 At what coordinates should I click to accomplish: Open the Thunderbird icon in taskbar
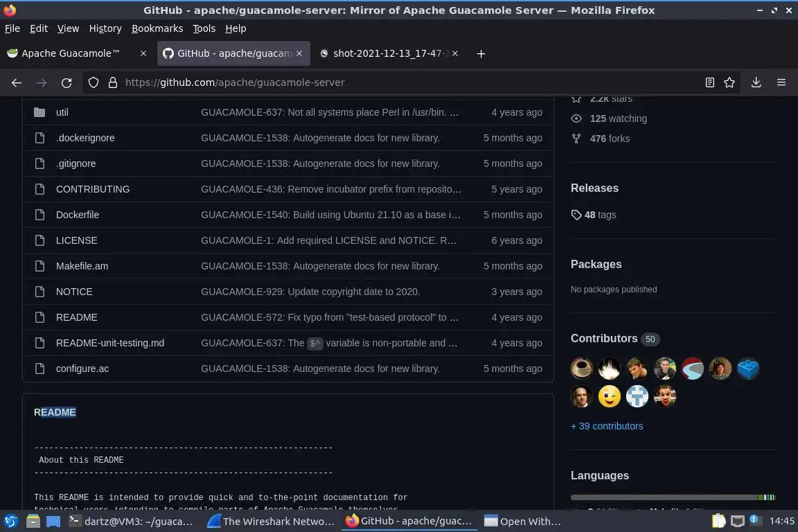[10, 522]
